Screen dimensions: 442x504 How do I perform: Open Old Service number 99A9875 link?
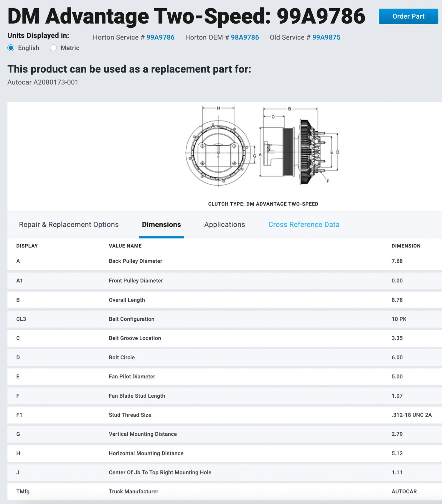coord(326,37)
